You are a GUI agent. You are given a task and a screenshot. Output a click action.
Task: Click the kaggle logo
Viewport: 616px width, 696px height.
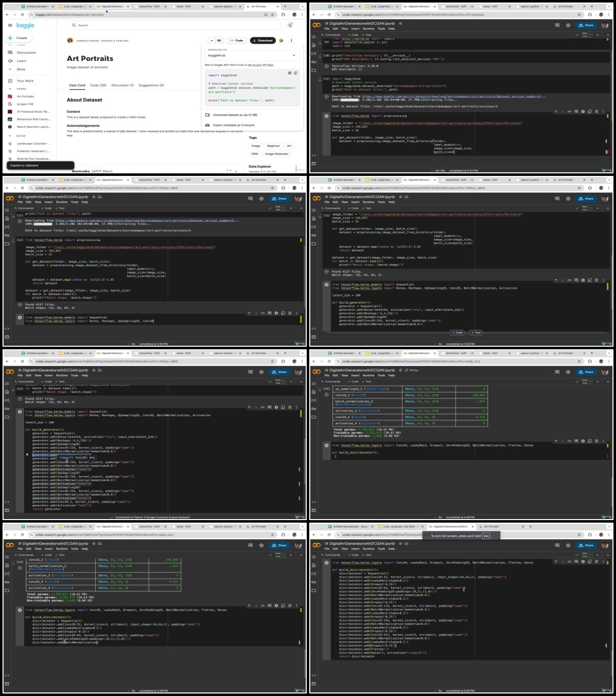click(x=25, y=25)
